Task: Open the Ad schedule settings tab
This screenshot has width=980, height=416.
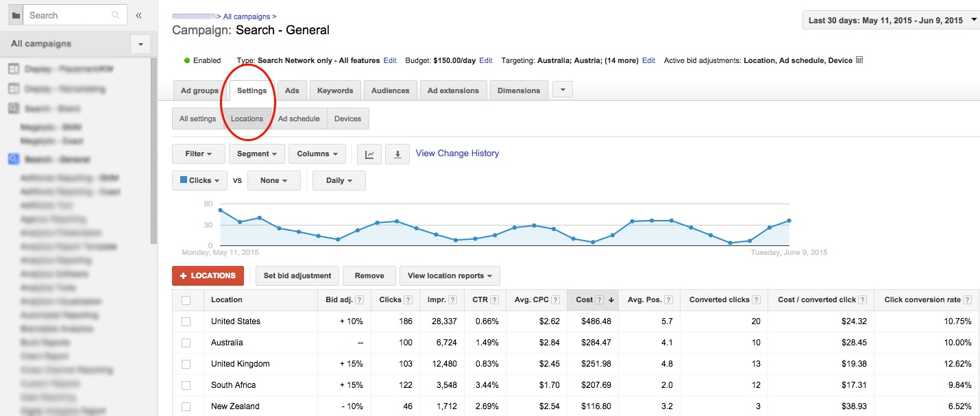Action: click(x=299, y=118)
